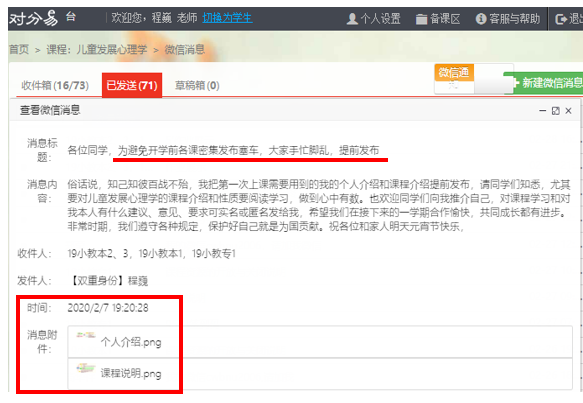583x403 pixels.
Task: Go to 首页 breadcrumb link
Action: [19, 49]
